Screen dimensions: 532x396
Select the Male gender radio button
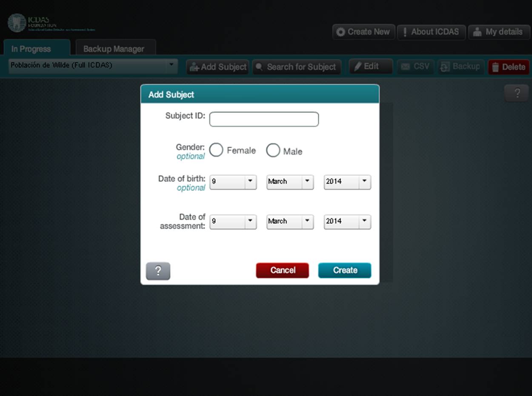(x=273, y=151)
